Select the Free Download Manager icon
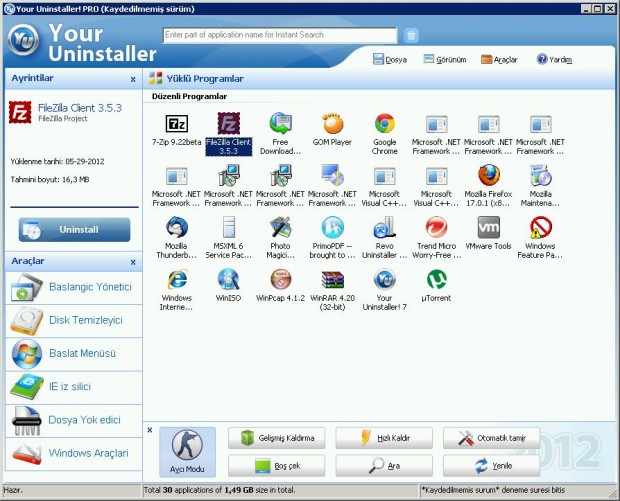Screen dimensions: 620x501 [280, 123]
